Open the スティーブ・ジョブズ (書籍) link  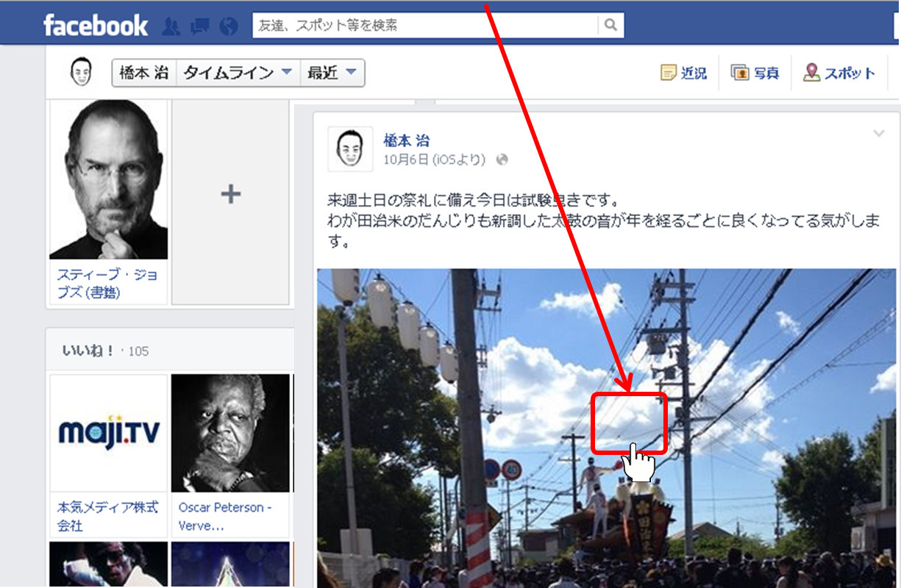[x=107, y=283]
